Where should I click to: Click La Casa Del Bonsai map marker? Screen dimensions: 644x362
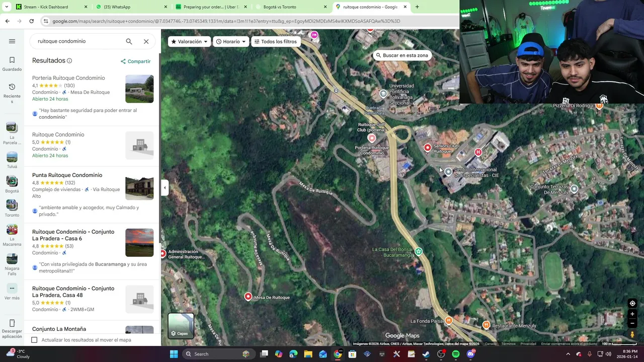[x=418, y=251]
